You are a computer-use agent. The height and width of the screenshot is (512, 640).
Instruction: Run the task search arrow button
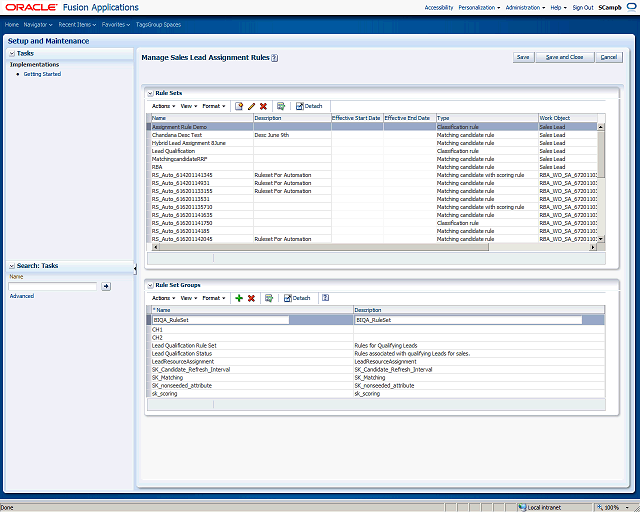click(106, 286)
